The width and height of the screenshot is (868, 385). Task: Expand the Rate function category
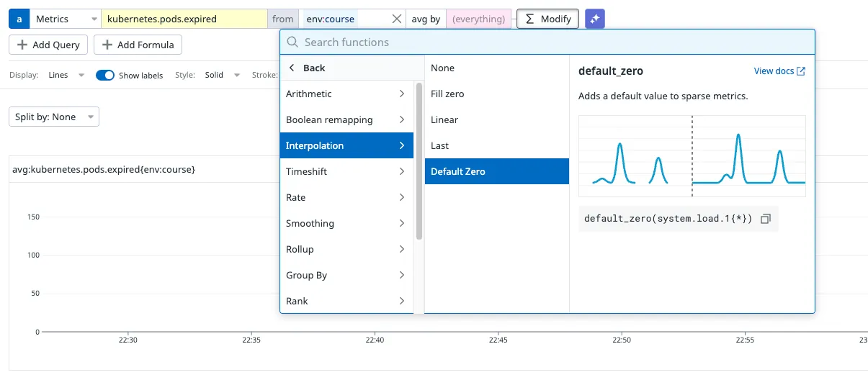pyautogui.click(x=346, y=197)
